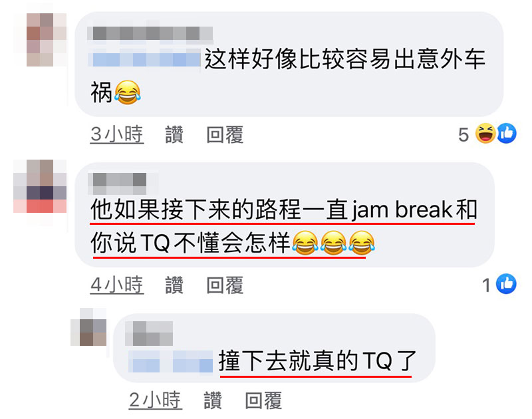Click 讚 under the 2小時 reply
Screen dimensions: 532x419
213,400
